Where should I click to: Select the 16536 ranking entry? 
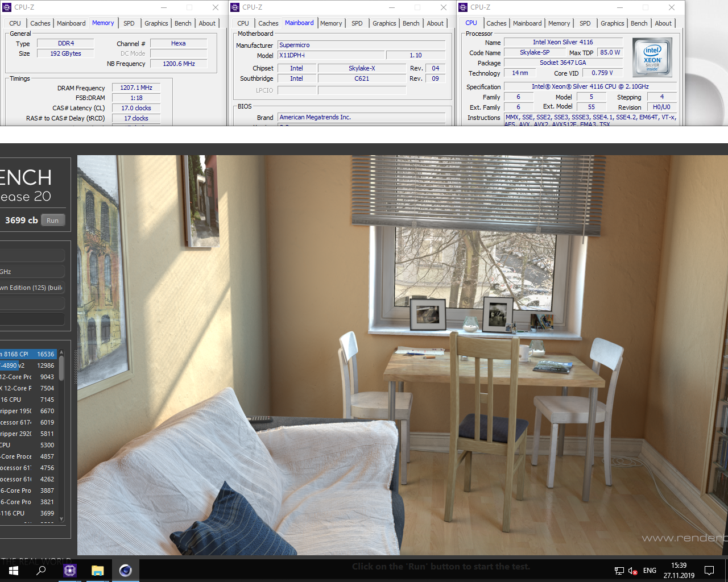(28, 354)
